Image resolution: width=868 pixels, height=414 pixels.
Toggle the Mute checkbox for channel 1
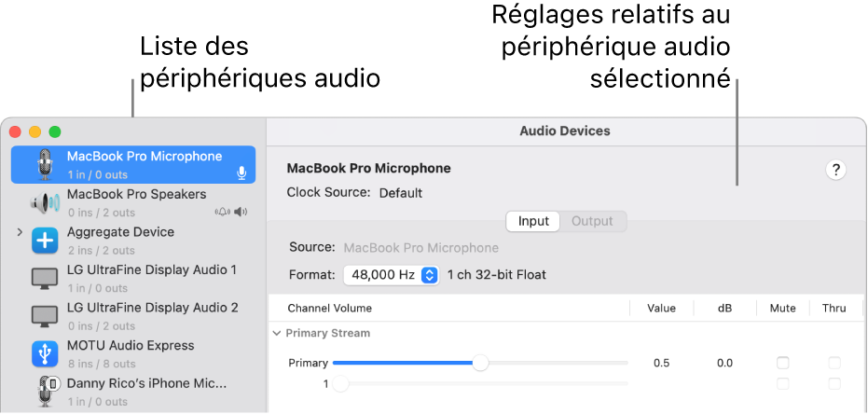[783, 383]
